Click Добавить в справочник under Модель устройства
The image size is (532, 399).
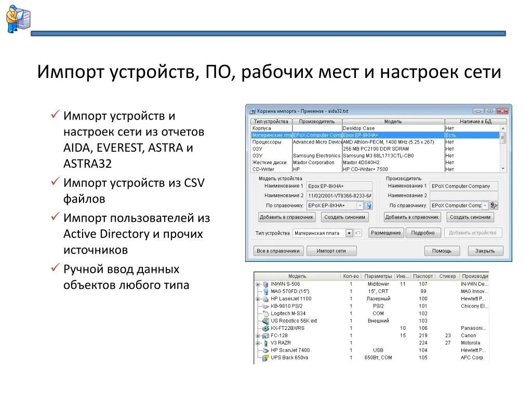tap(286, 217)
